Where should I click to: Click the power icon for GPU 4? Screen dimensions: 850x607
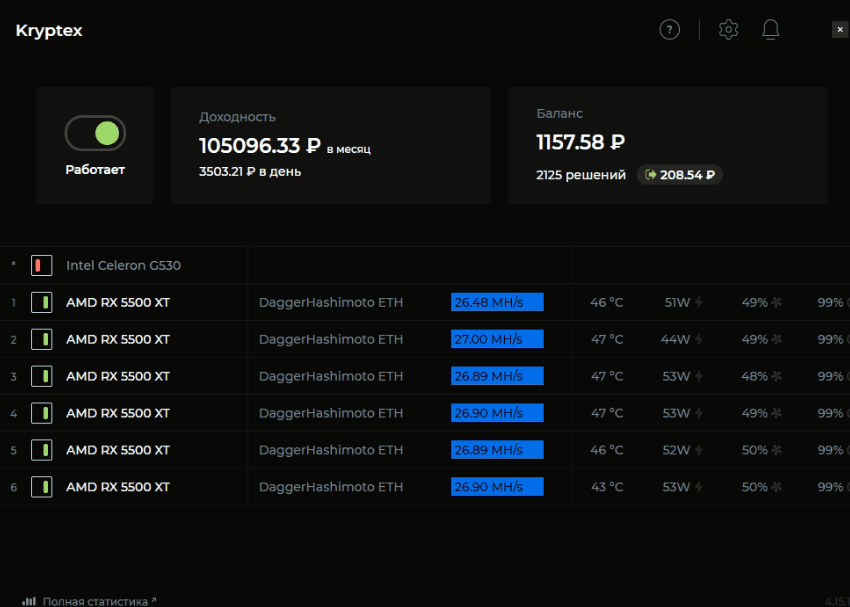[699, 414]
